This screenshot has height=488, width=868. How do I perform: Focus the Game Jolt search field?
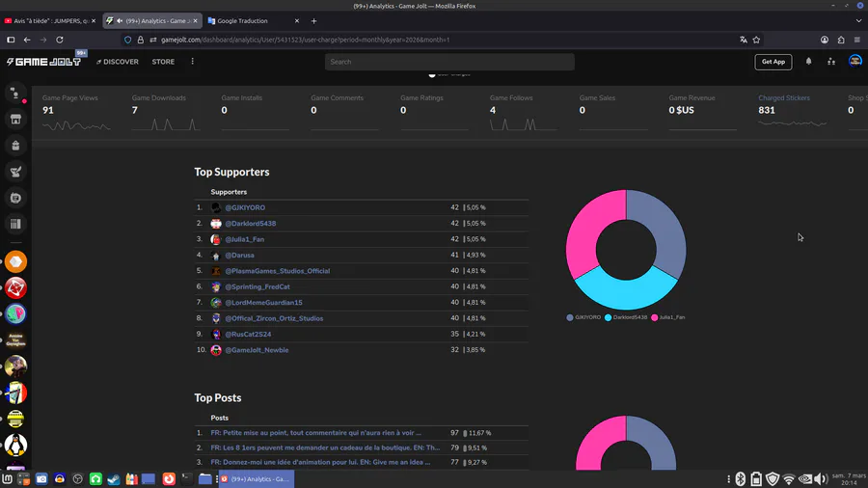coord(449,62)
